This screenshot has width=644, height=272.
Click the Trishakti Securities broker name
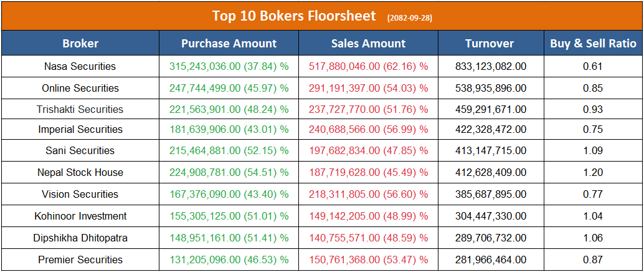80,109
